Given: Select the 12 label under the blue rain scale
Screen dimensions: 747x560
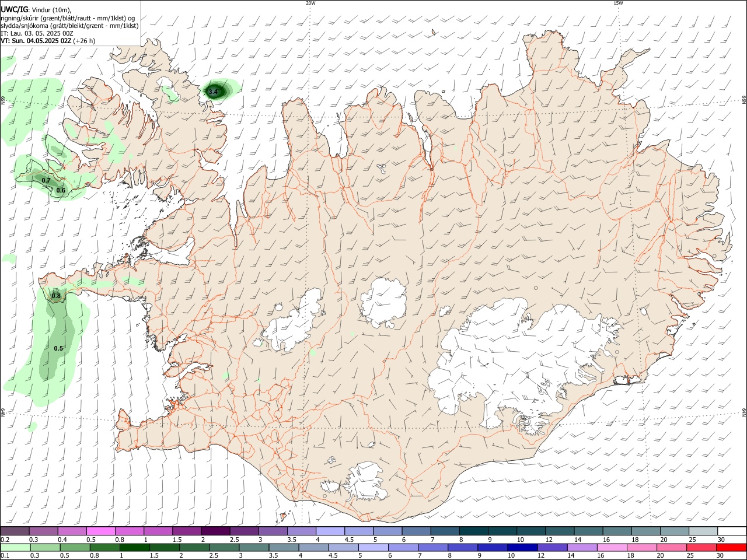Looking at the screenshot, I should pyautogui.click(x=541, y=556).
